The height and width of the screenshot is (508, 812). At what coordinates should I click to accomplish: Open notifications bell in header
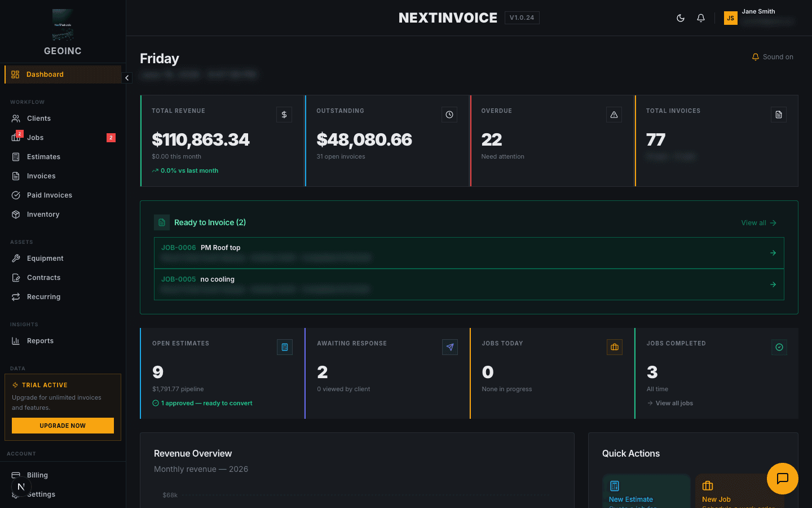tap(701, 18)
